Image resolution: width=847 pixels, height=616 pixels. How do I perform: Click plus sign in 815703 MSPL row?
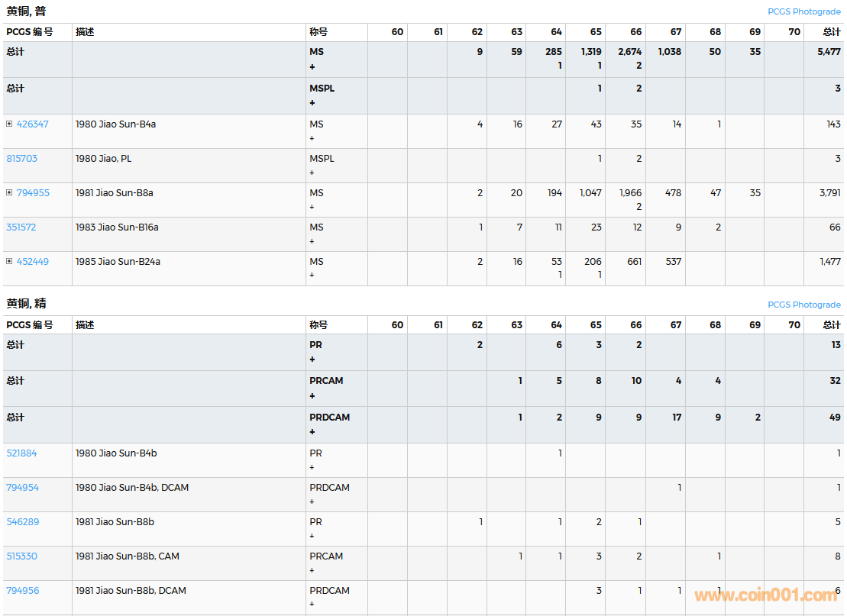click(x=312, y=173)
